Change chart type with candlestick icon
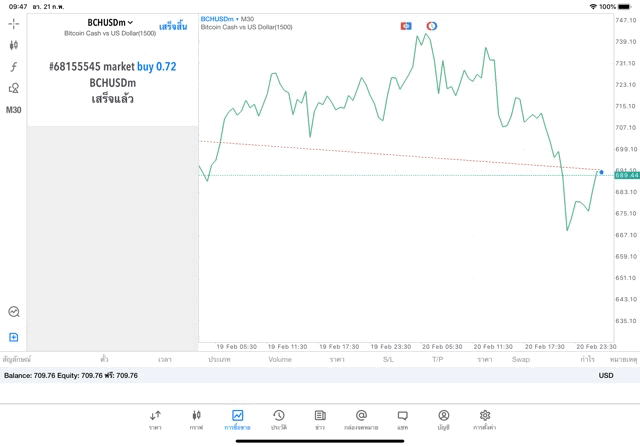The height and width of the screenshot is (447, 640). pyautogui.click(x=13, y=44)
